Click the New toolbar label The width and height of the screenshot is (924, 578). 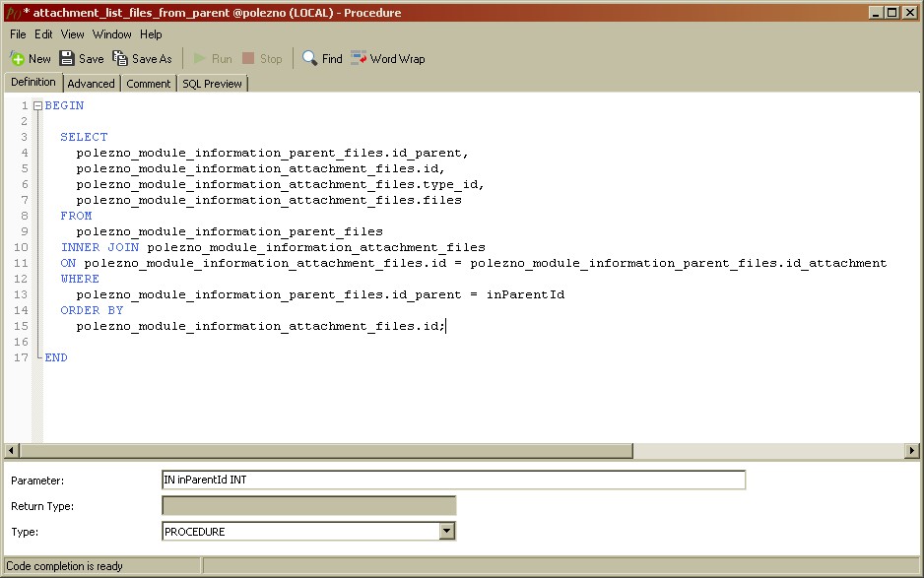coord(39,59)
